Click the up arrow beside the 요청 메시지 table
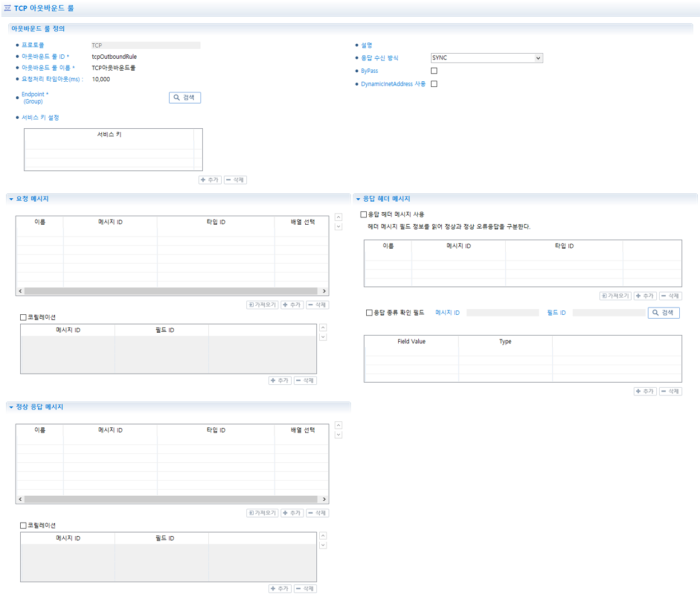This screenshot has width=700, height=600. [x=338, y=217]
